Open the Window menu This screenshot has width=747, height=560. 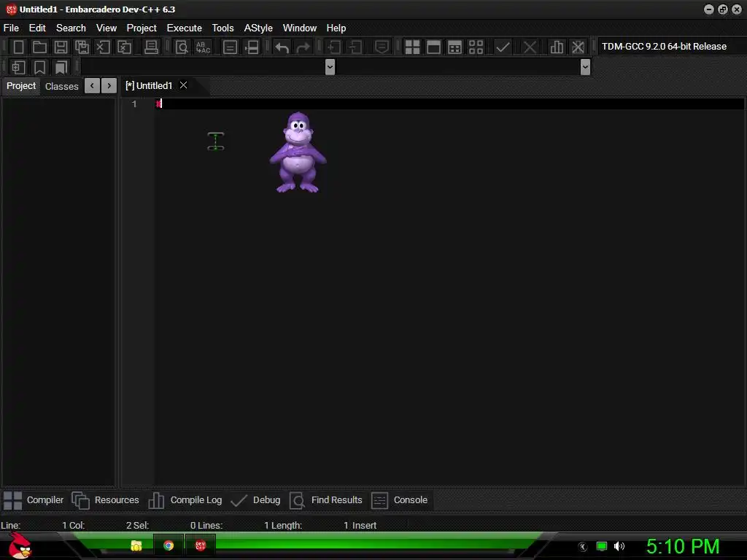(x=300, y=28)
